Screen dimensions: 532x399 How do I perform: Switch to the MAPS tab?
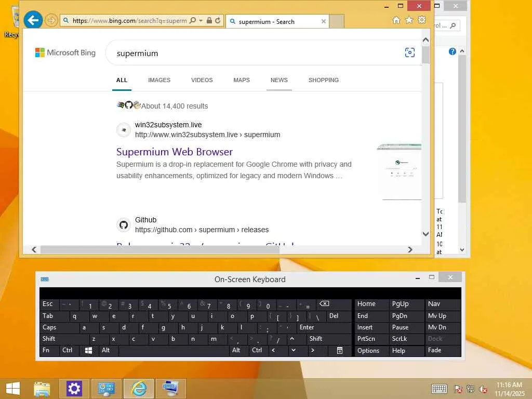[242, 80]
